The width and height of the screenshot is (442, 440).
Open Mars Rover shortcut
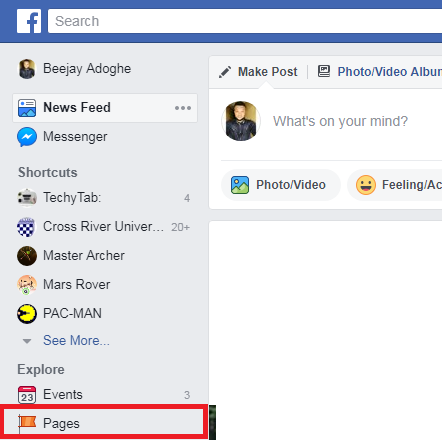(x=77, y=285)
